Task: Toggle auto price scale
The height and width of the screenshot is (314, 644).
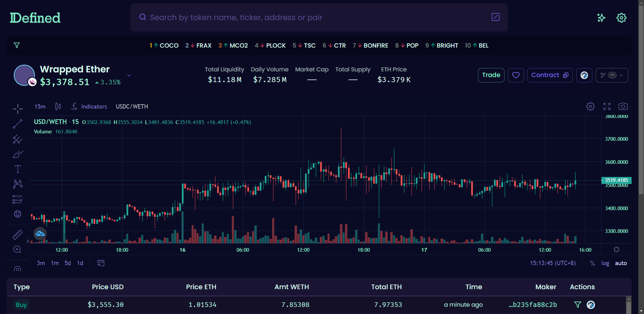Action: click(x=621, y=263)
